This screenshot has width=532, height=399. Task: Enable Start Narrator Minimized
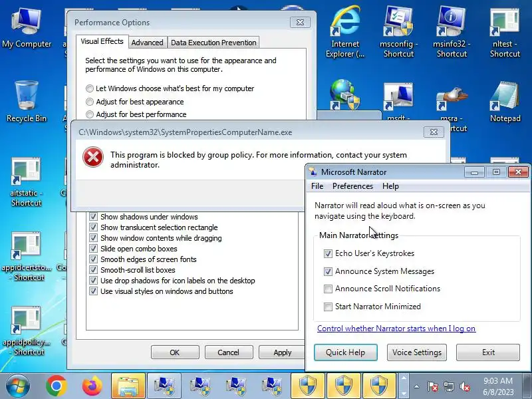coord(328,307)
